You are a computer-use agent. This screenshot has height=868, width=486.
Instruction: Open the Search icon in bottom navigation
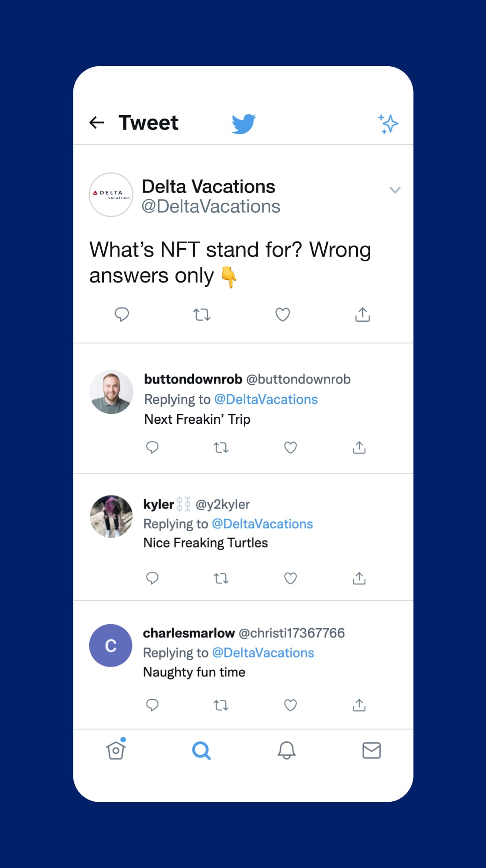click(201, 750)
